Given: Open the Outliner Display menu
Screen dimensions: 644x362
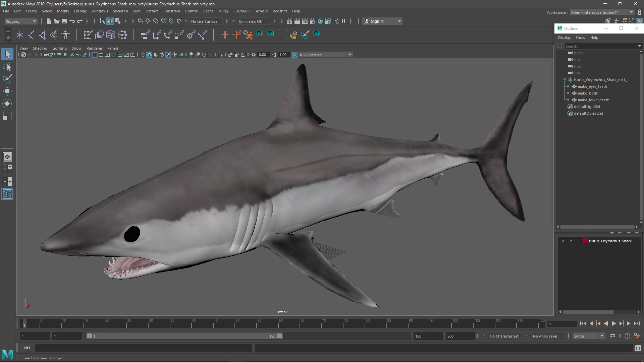Looking at the screenshot, I should [564, 38].
